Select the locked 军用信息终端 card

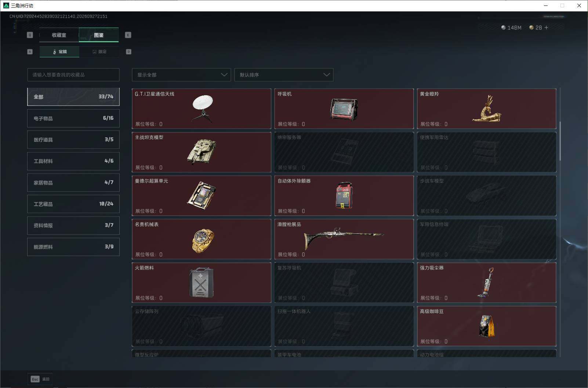tap(487, 239)
